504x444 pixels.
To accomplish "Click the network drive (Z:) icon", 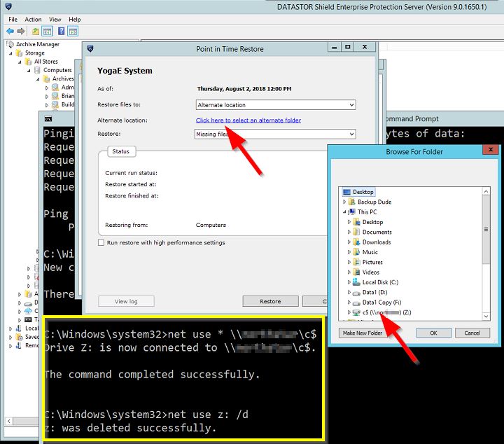I will click(356, 312).
